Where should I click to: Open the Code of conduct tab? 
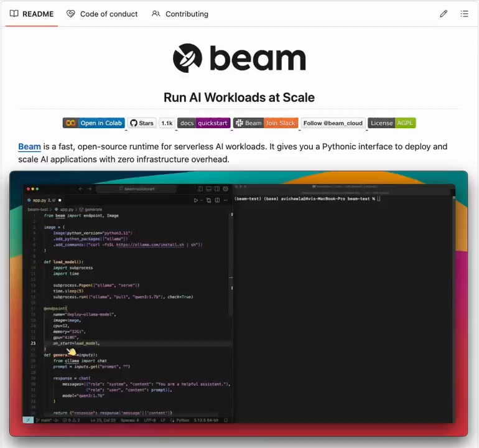tap(103, 14)
